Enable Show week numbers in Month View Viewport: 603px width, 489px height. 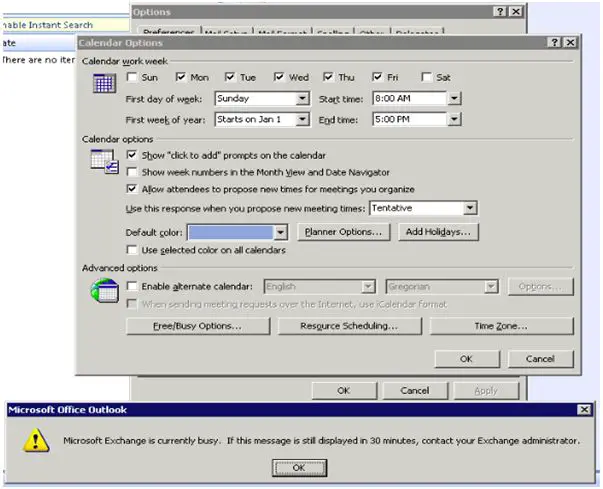pos(132,171)
